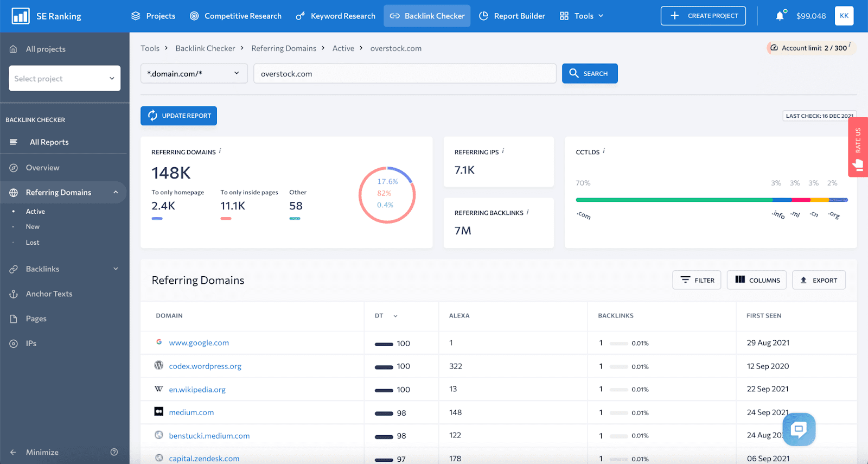
Task: Click the Backlinks link icon in sidebar
Action: click(14, 269)
